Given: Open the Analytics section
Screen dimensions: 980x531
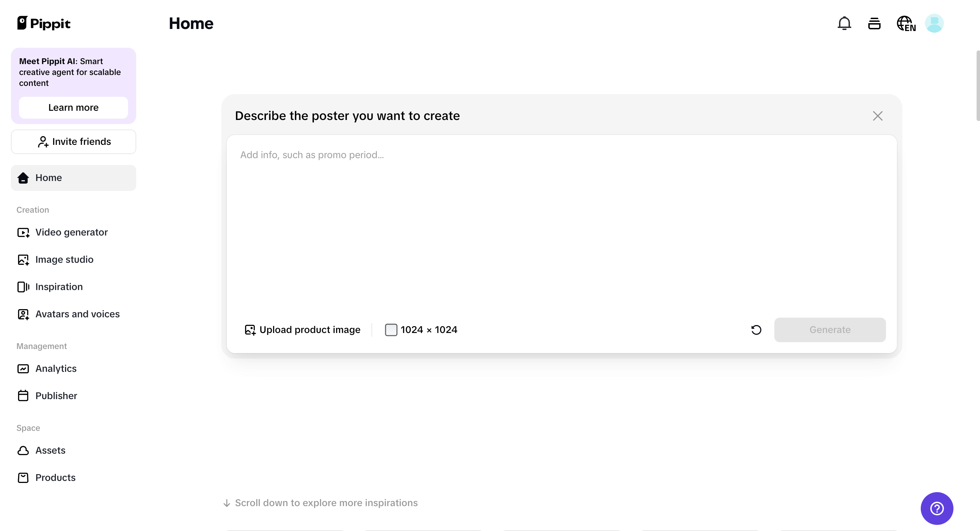Looking at the screenshot, I should pyautogui.click(x=56, y=368).
